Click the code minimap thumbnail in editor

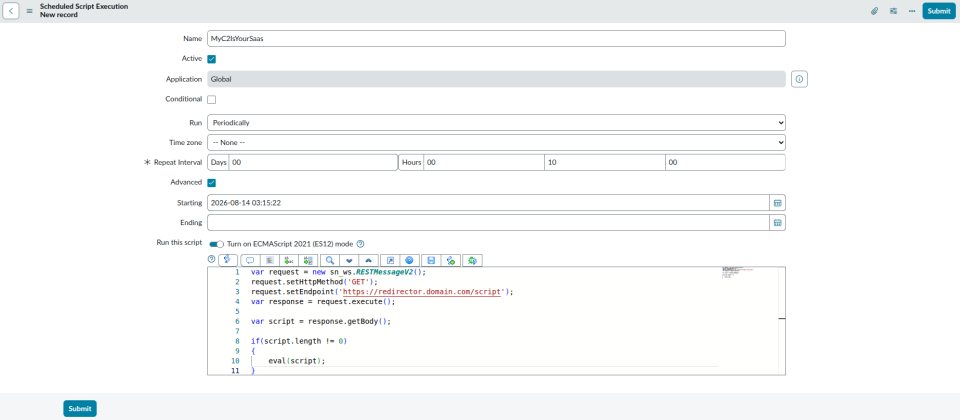click(737, 272)
